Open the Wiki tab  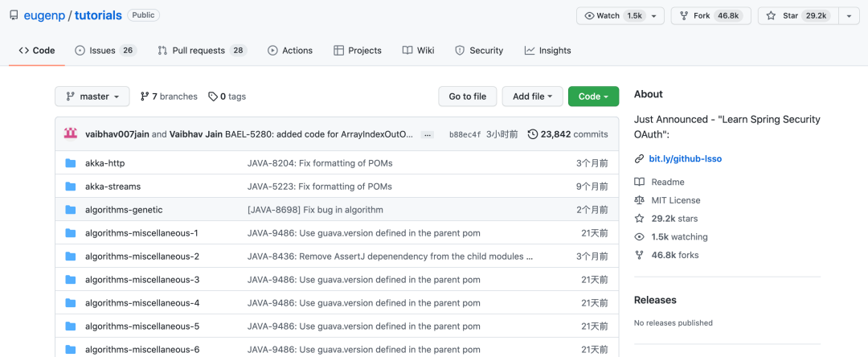(x=418, y=51)
